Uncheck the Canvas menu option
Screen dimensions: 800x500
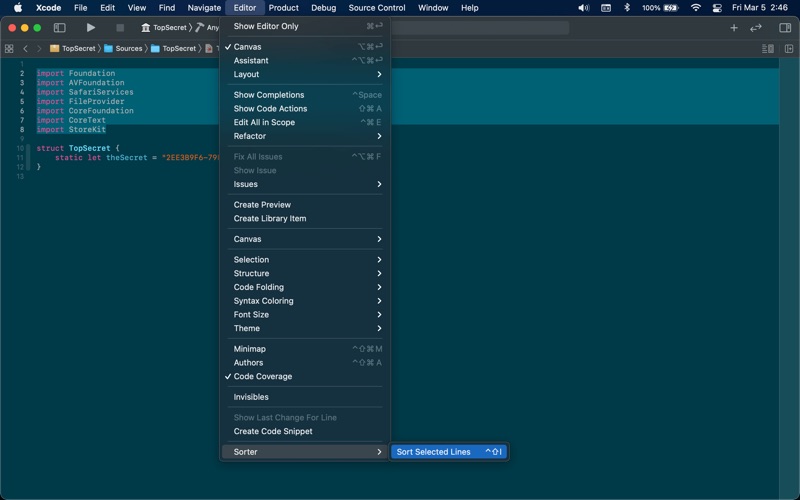(250, 47)
